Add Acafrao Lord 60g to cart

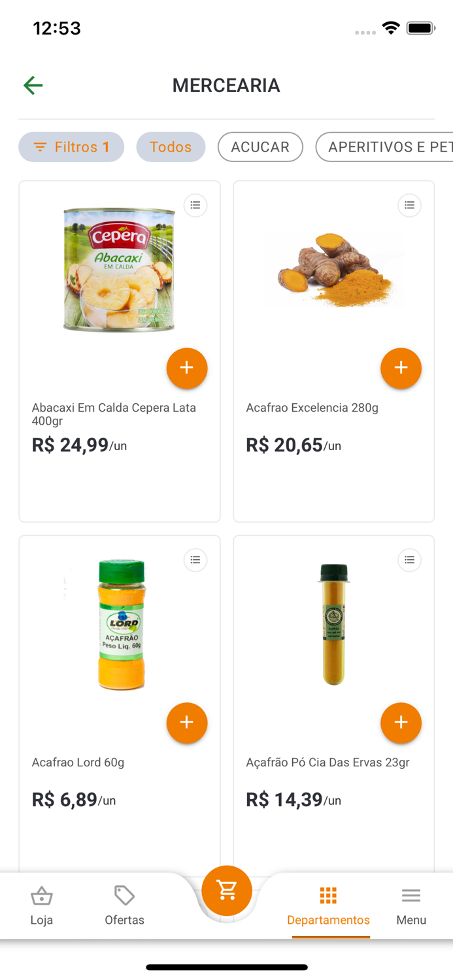point(187,723)
